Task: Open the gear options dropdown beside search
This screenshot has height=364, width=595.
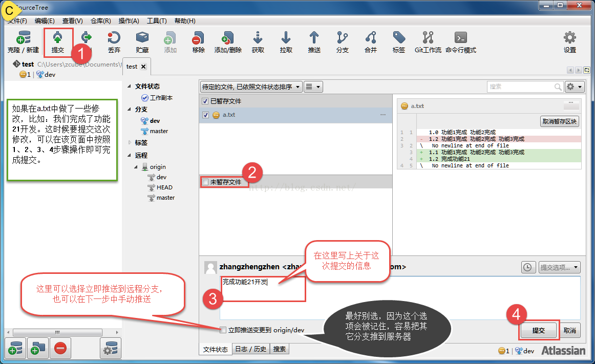Action: 574,87
